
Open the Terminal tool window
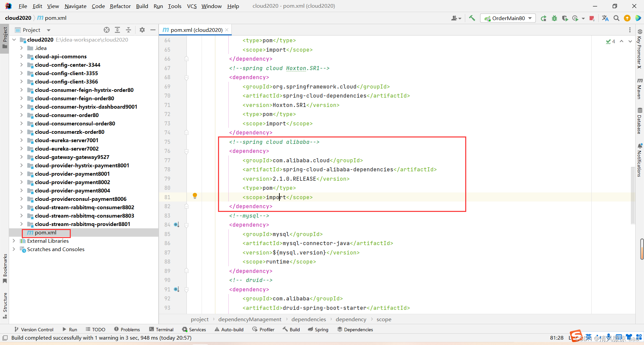pyautogui.click(x=161, y=330)
